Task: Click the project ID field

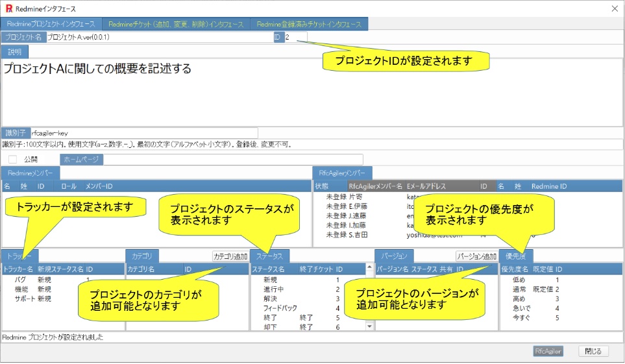Action: [x=295, y=37]
